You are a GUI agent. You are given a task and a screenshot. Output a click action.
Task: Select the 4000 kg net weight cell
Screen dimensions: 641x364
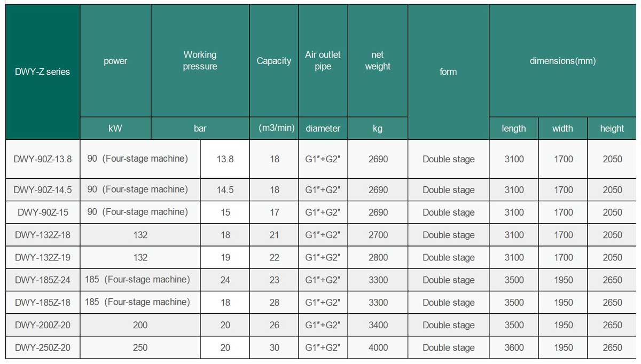(x=378, y=347)
